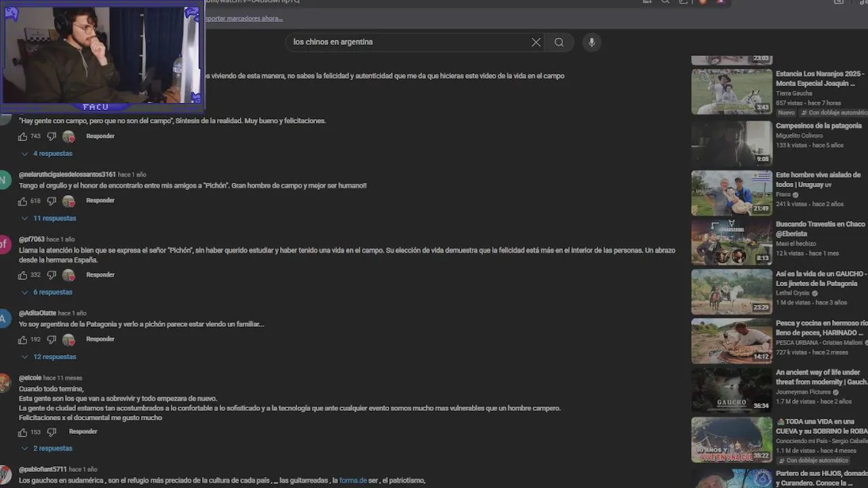Screen dimensions: 868x488
Task: Click 'Campesinos de la patagonia' video title
Action: 818,126
